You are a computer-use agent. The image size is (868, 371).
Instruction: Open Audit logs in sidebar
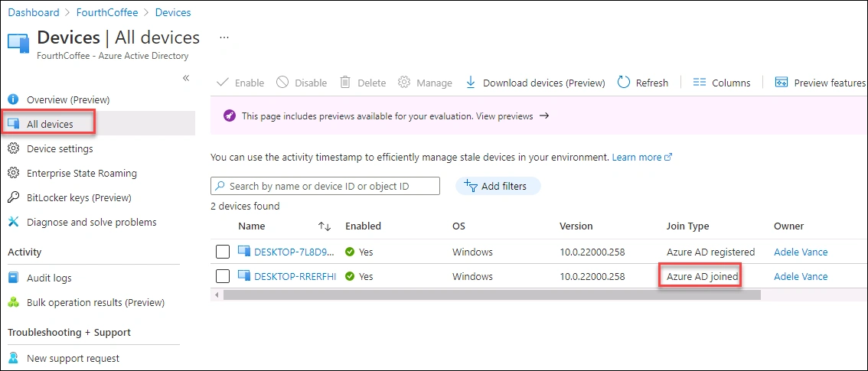pos(49,278)
